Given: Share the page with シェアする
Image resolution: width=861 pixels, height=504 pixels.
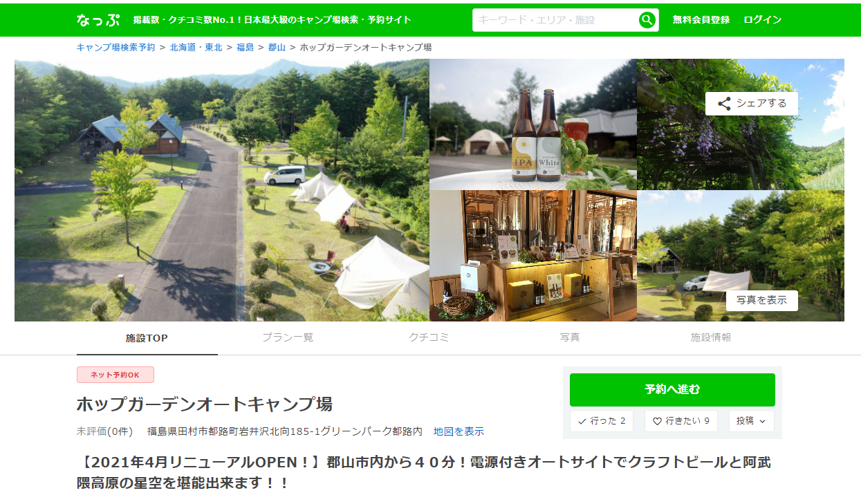Looking at the screenshot, I should coord(752,104).
